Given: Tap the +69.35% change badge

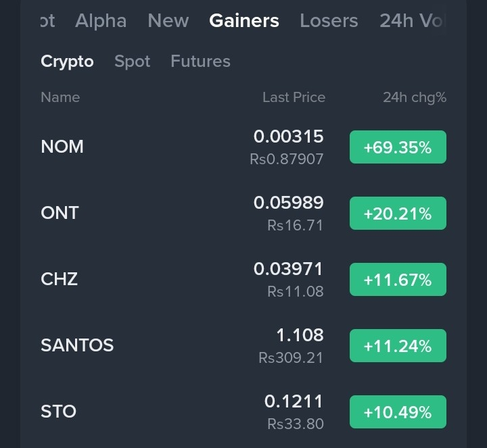Looking at the screenshot, I should pos(398,147).
